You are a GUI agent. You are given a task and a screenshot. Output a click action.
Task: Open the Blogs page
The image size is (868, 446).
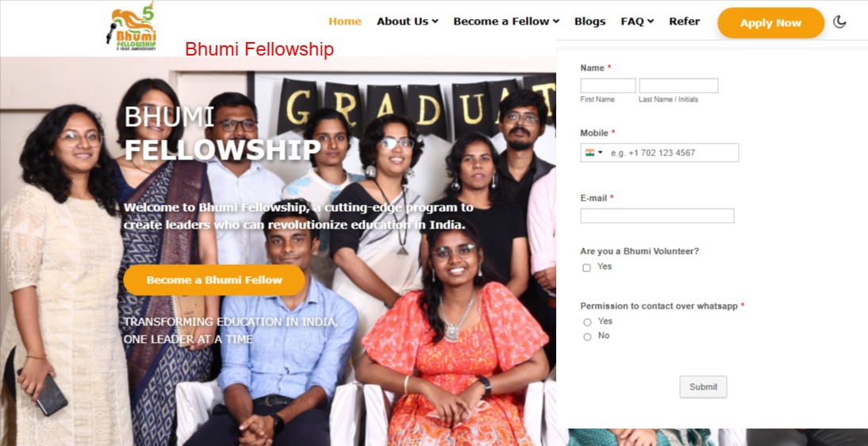590,21
